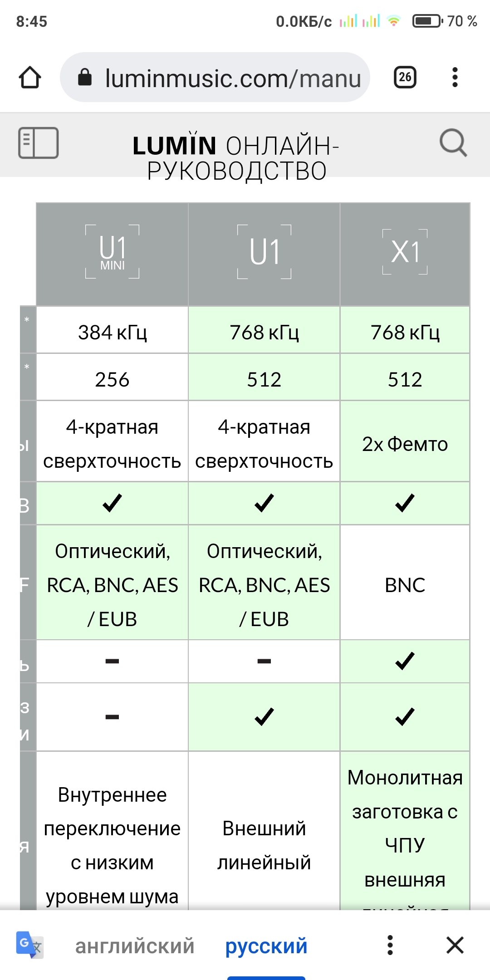Tap the browser home icon
The image size is (490, 980).
click(x=30, y=77)
